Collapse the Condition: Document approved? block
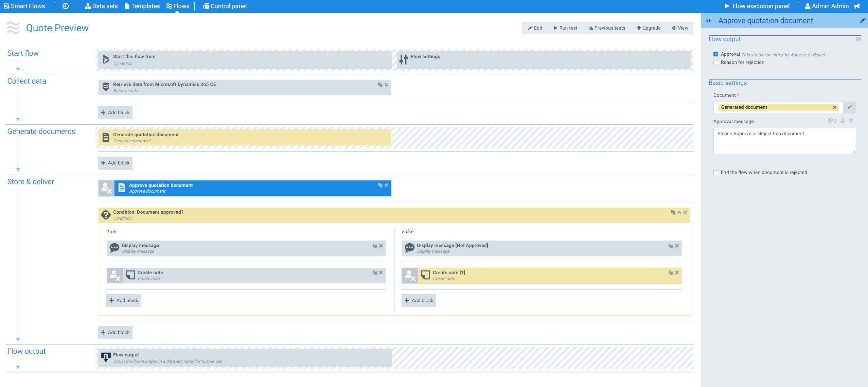The width and height of the screenshot is (868, 387). pyautogui.click(x=679, y=212)
